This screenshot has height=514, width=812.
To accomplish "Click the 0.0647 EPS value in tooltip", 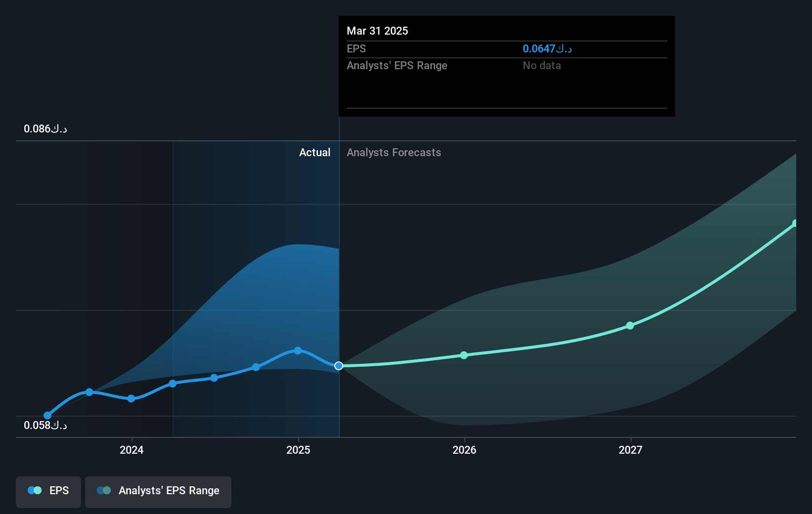I will point(547,48).
